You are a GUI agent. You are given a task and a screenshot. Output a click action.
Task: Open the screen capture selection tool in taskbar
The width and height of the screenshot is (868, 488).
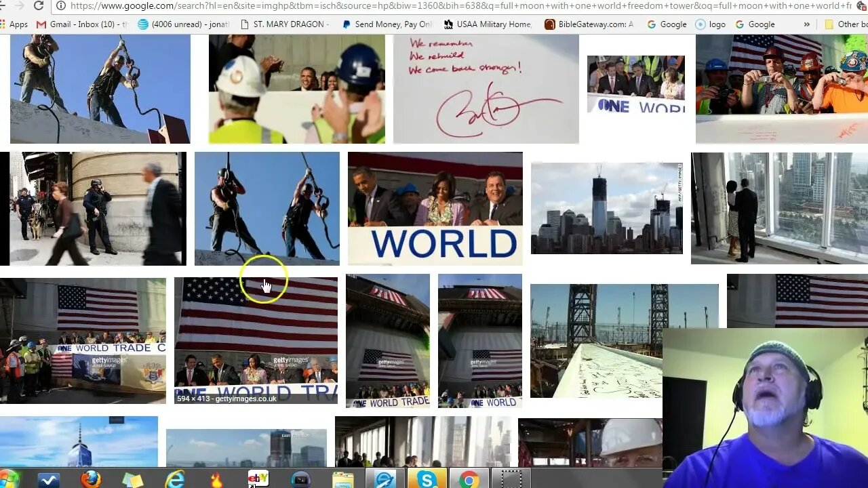tap(511, 479)
